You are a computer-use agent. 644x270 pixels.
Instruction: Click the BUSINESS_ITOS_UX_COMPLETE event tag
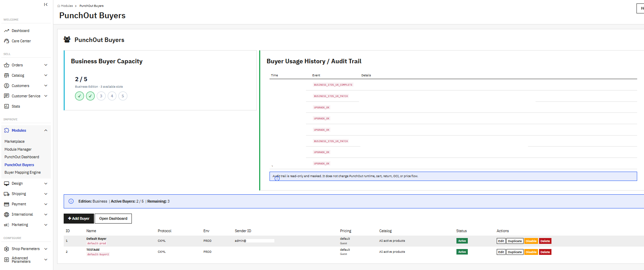tap(333, 85)
